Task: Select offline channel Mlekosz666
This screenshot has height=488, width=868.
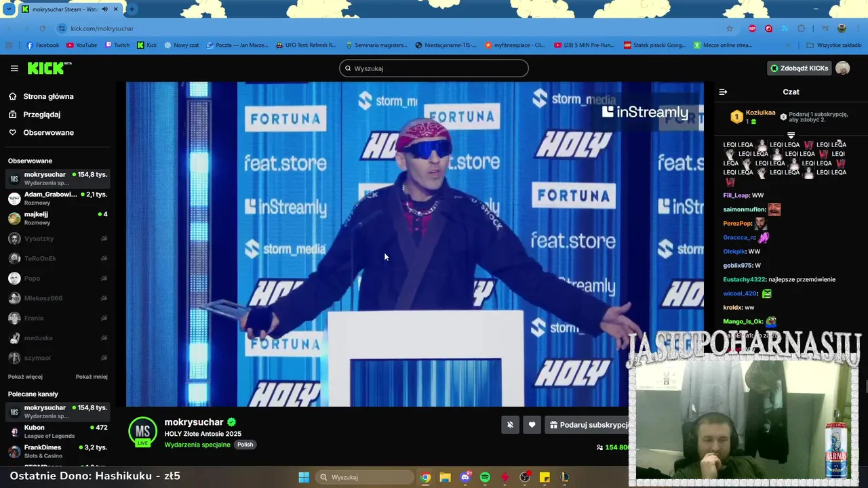Action: (x=58, y=298)
